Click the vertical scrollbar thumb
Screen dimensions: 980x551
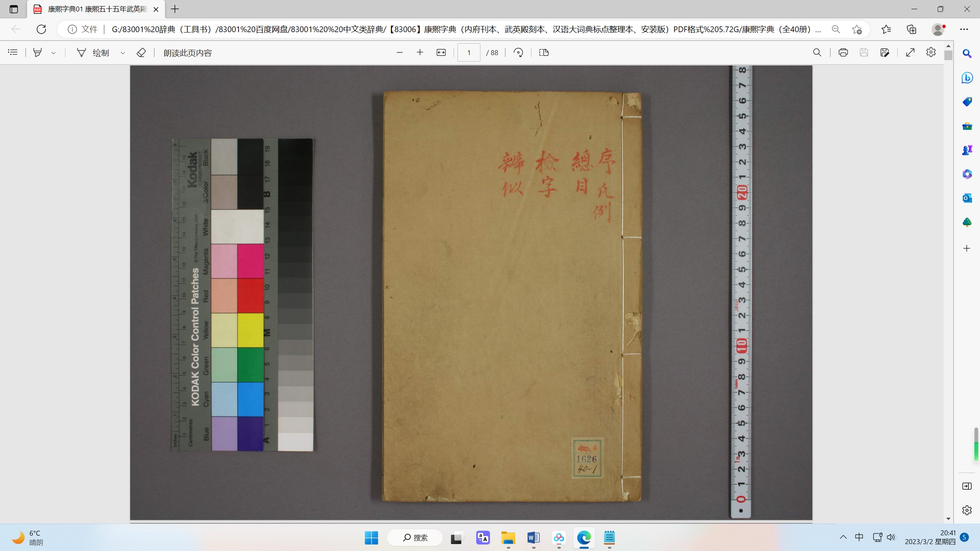coord(948,55)
